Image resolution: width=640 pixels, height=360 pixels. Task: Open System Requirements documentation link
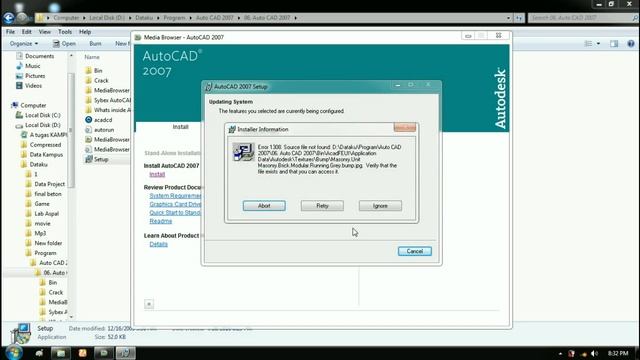[176, 196]
